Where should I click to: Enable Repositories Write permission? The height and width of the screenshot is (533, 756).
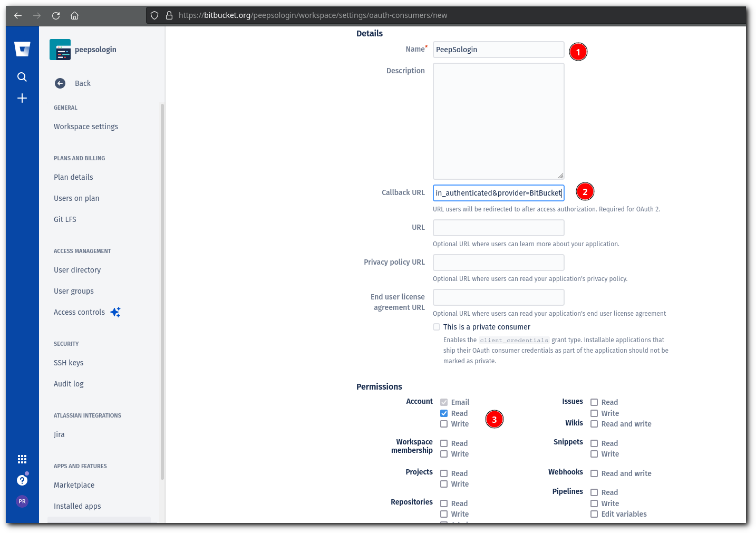(444, 514)
